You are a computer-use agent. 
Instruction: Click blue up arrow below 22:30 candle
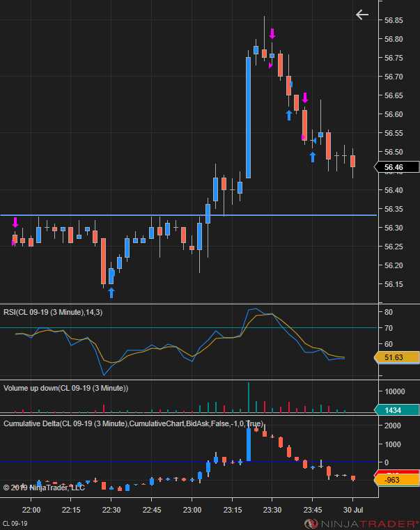coord(111,293)
